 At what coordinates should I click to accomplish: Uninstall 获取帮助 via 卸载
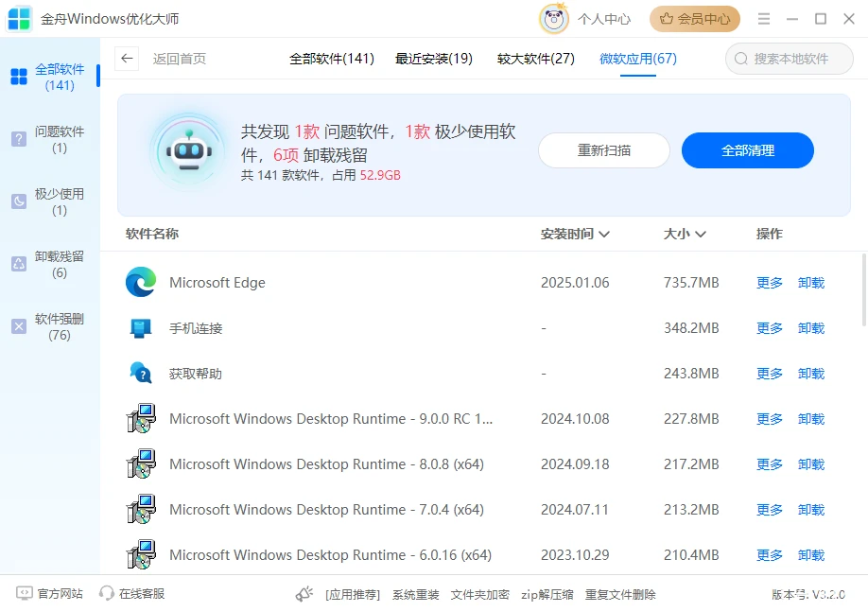(x=811, y=374)
